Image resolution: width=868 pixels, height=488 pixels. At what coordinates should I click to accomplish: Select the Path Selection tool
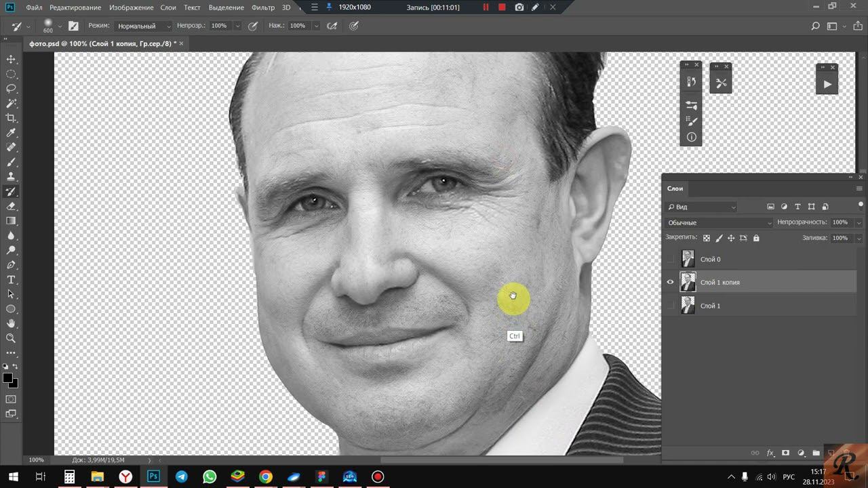click(11, 294)
